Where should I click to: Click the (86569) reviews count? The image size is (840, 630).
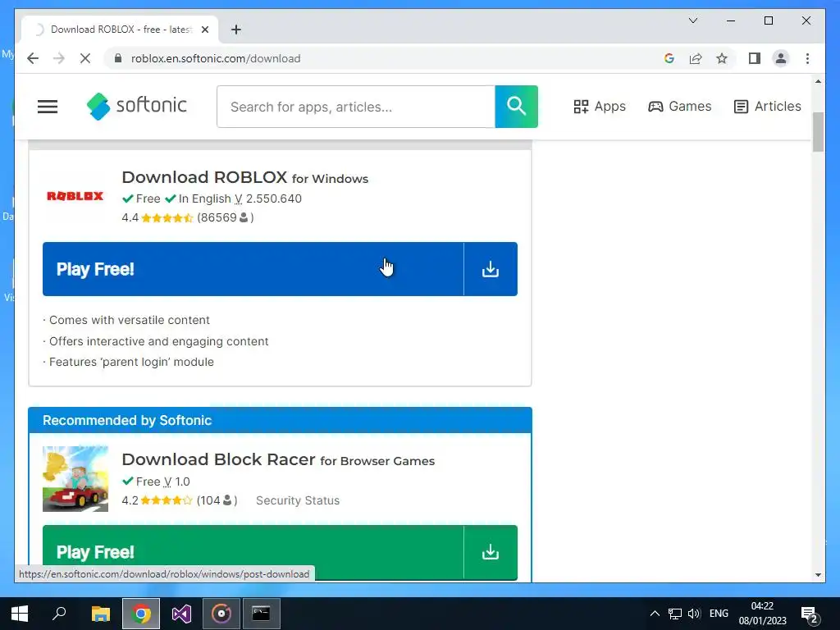tap(225, 217)
